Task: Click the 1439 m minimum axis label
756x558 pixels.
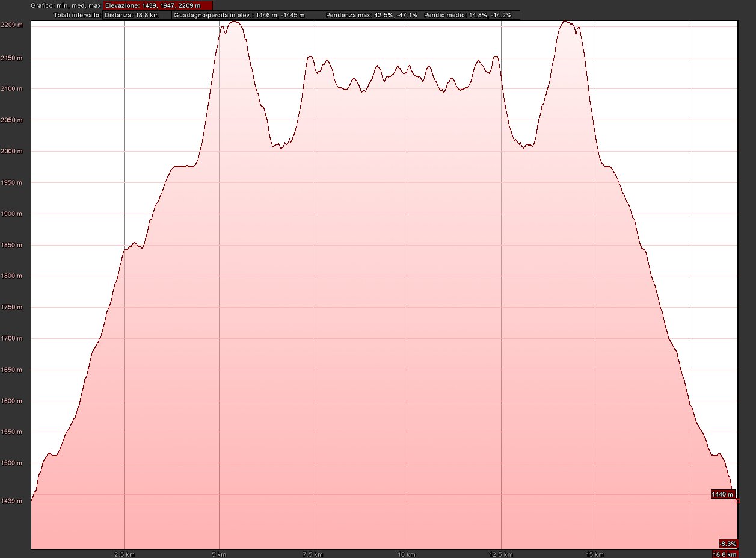Action: (x=11, y=501)
